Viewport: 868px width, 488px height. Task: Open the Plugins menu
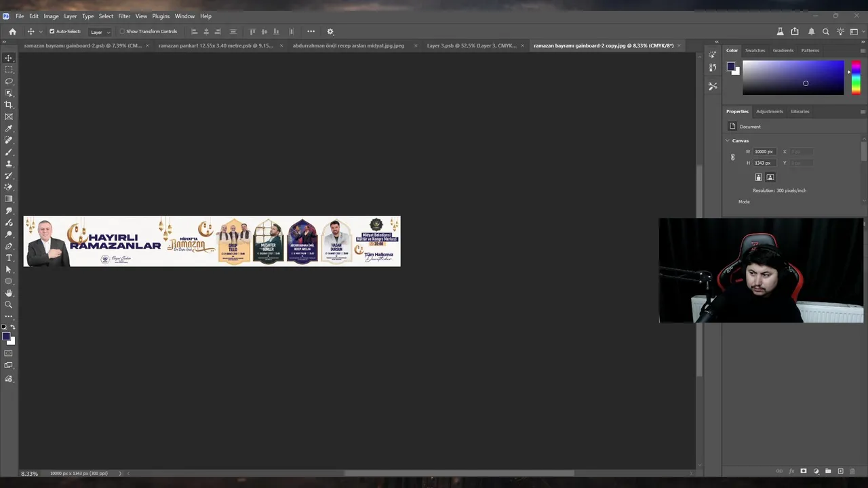tap(161, 16)
